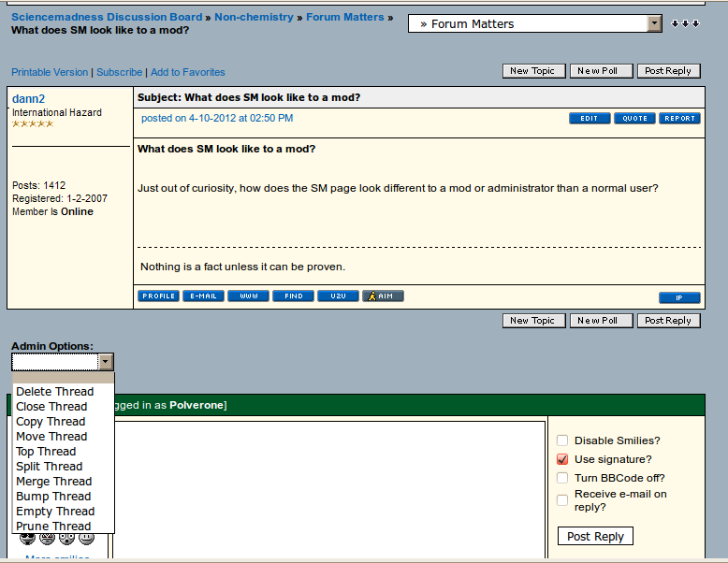
Task: Choose Move Thread in Admin Options list
Action: coord(51,437)
